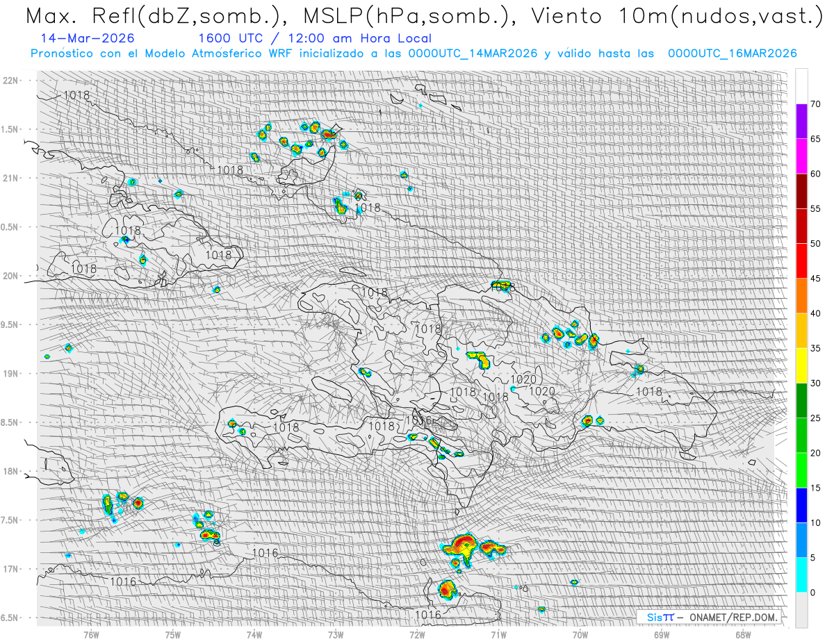
Task: Click the '22N' latitude label
Action: (11, 81)
